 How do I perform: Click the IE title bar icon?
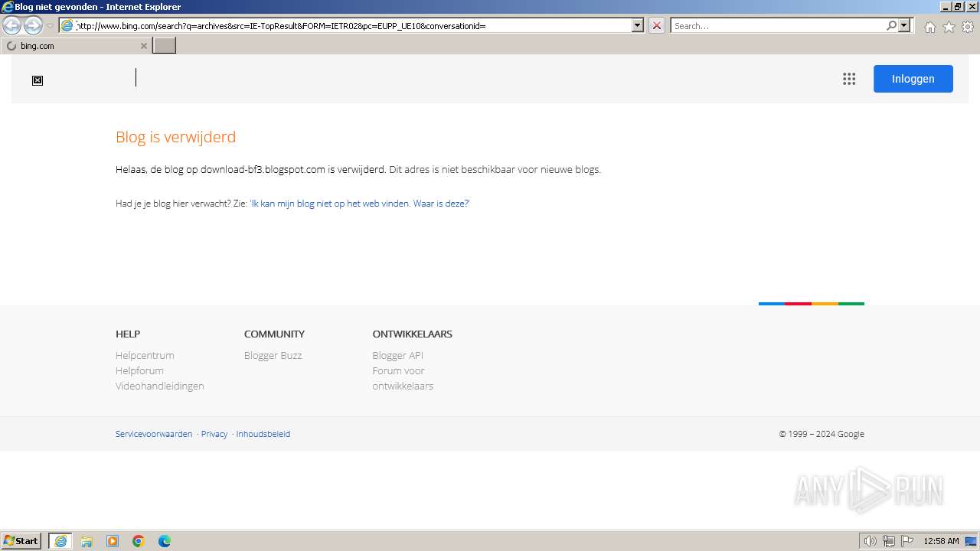click(x=7, y=7)
